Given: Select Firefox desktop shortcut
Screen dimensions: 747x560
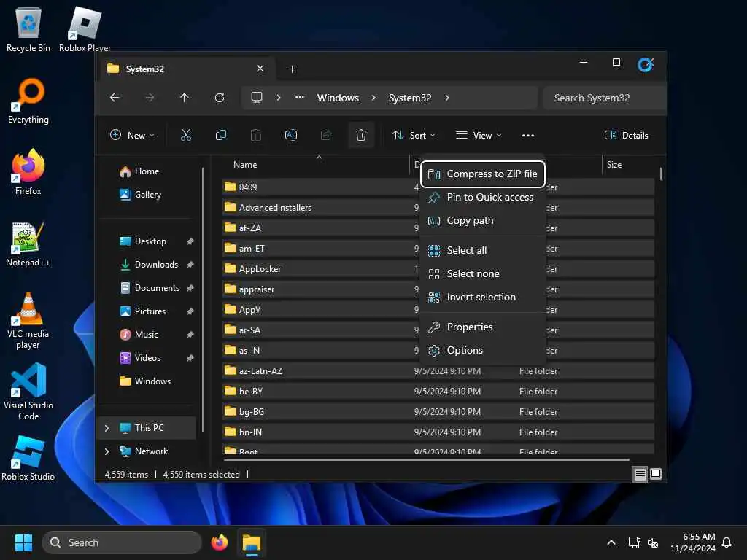Looking at the screenshot, I should click(x=28, y=172).
